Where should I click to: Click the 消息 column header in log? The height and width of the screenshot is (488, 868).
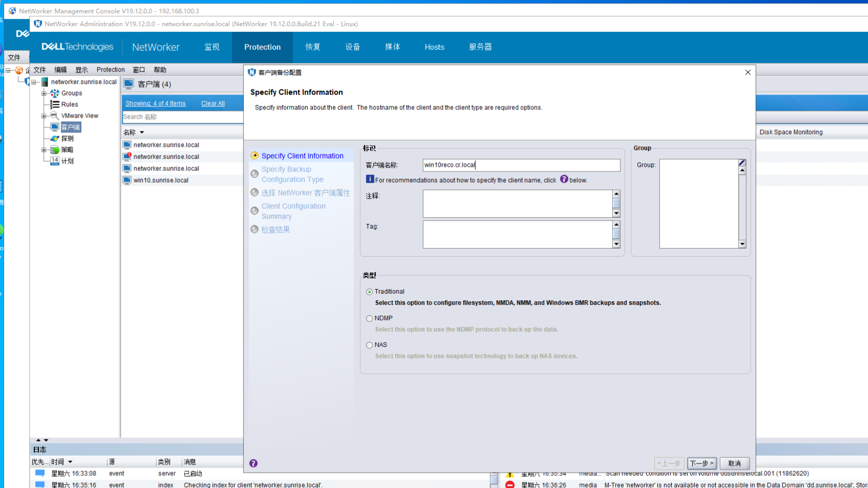pyautogui.click(x=190, y=462)
